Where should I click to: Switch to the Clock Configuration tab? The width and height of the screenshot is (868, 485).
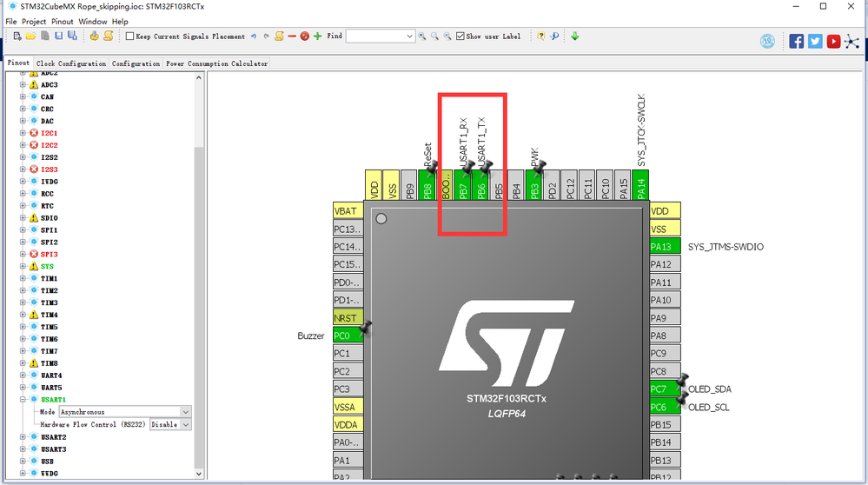point(71,63)
